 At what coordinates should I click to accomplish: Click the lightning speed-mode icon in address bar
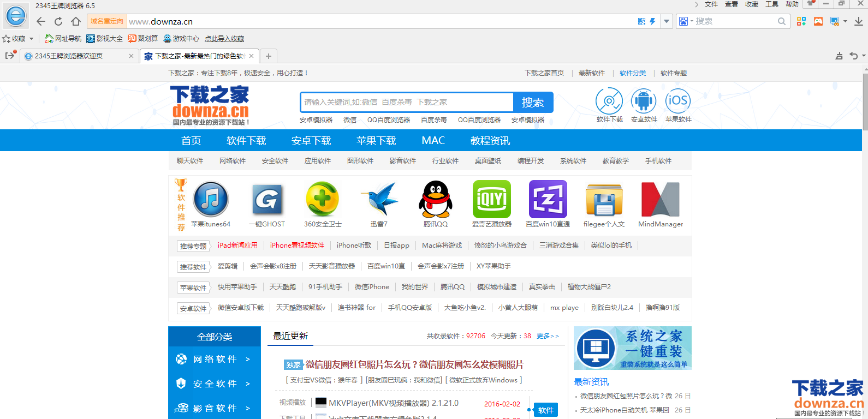[x=652, y=21]
